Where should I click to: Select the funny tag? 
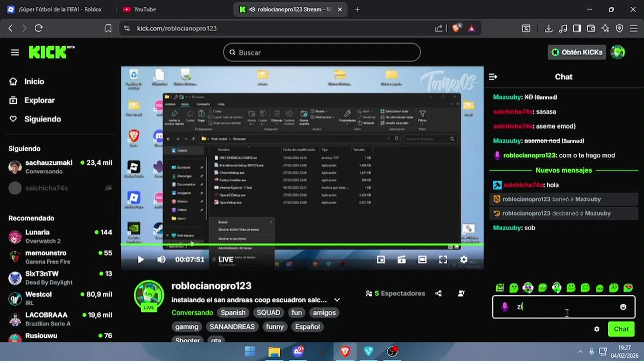pos(275,326)
